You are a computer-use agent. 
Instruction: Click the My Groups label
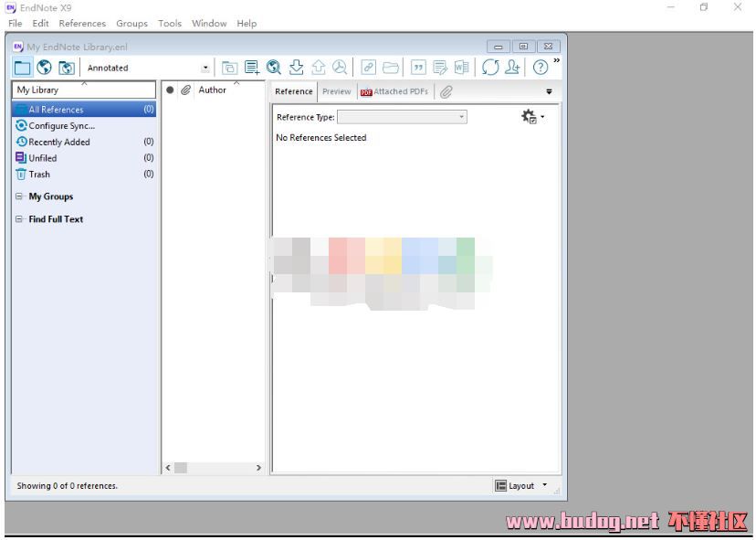pos(50,196)
